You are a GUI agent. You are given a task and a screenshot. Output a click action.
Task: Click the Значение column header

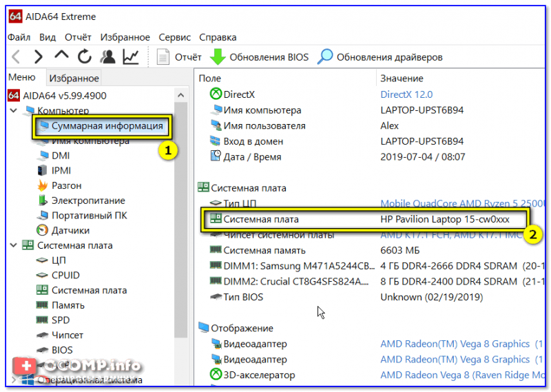(402, 79)
